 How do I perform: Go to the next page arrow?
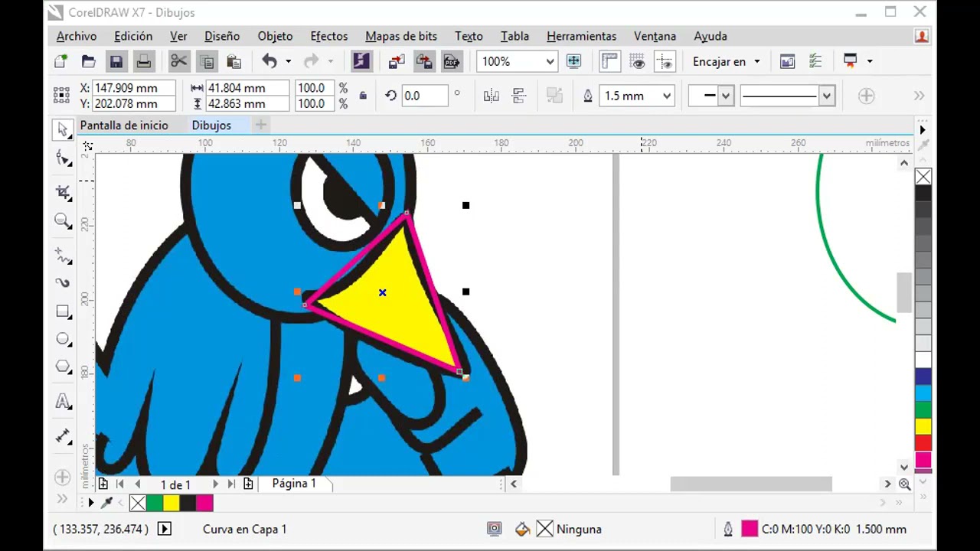coord(215,484)
